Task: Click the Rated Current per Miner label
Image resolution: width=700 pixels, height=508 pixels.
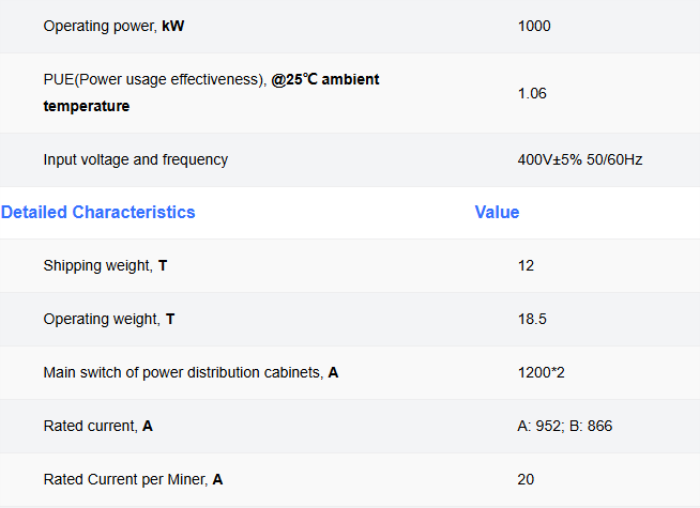Action: click(x=133, y=480)
